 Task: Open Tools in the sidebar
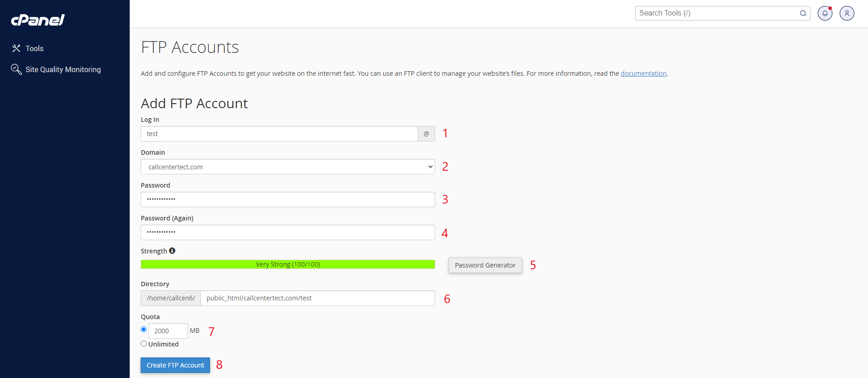(34, 48)
